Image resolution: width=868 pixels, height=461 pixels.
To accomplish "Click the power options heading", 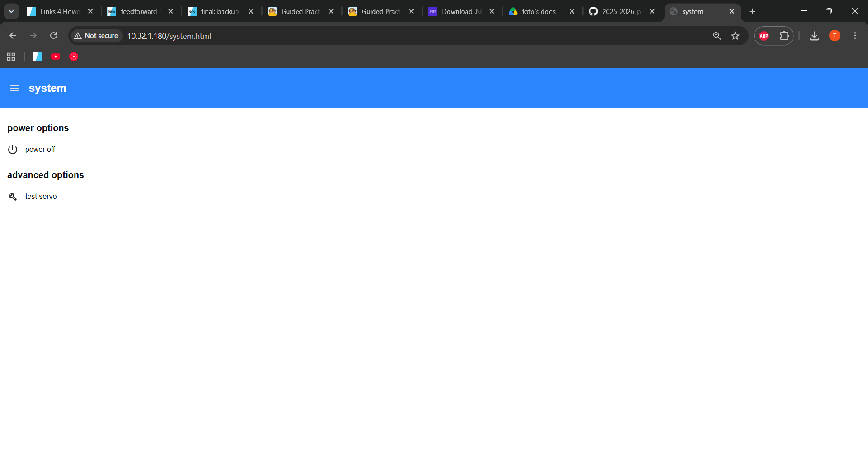I will point(38,128).
